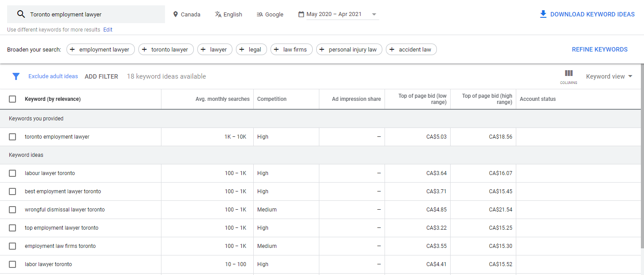Check the wrongful dismissal lawyer toronto checkbox
Viewport: 644px width, 275px height.
pos(12,209)
